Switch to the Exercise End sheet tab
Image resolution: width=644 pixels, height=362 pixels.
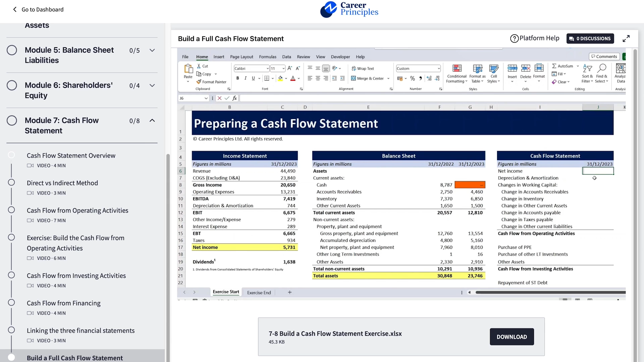point(259,293)
